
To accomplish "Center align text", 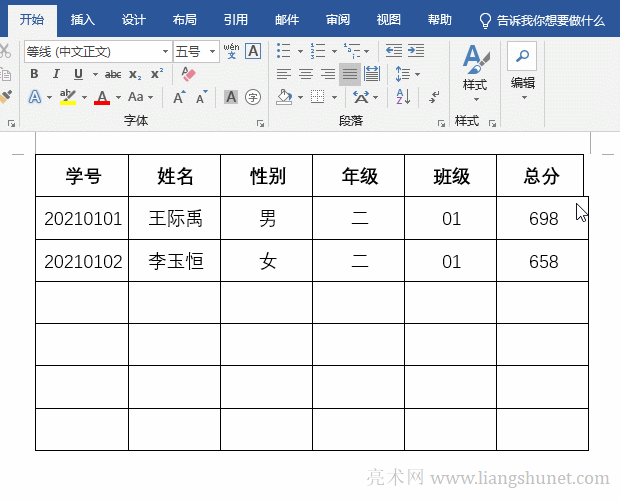I will pos(306,74).
